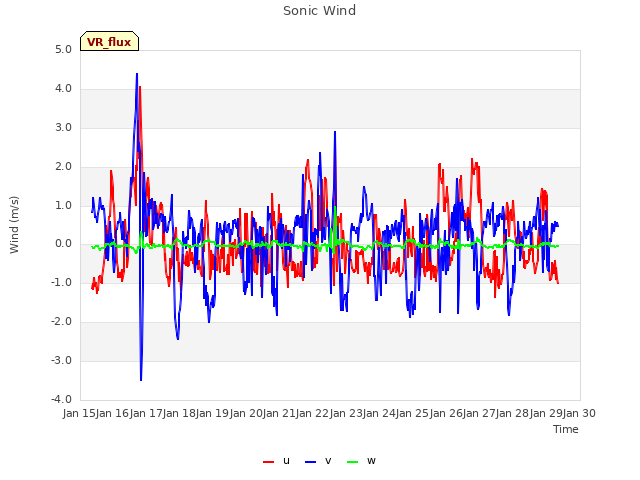Image resolution: width=640 pixels, height=480 pixels.
Task: Click the green w spike near 1.0
Action: tap(335, 206)
